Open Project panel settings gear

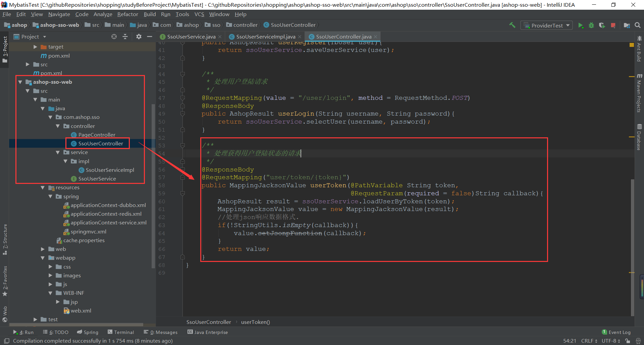139,37
